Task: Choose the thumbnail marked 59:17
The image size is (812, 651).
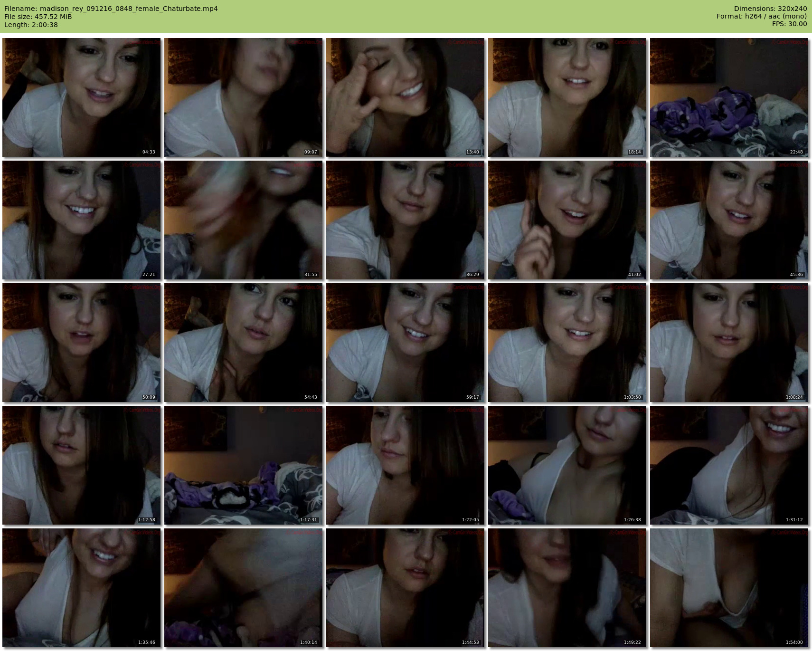Action: [x=405, y=343]
